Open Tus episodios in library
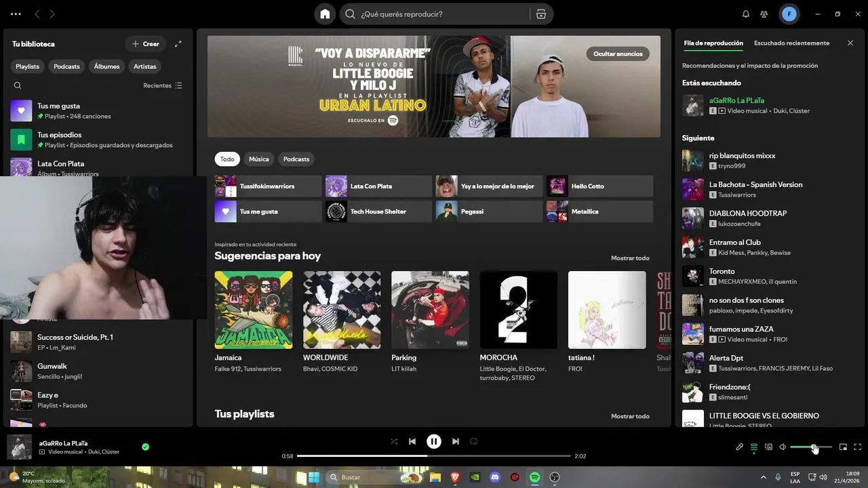 point(98,140)
